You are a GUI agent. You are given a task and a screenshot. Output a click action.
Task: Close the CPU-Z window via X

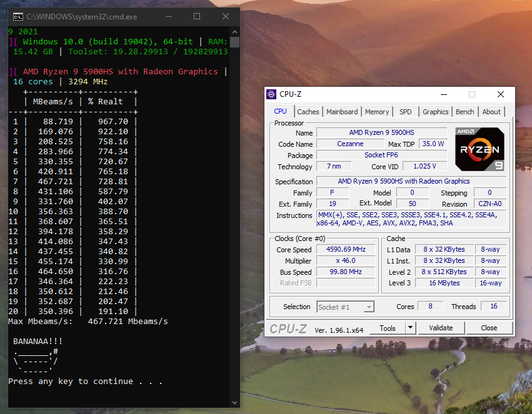click(x=501, y=94)
